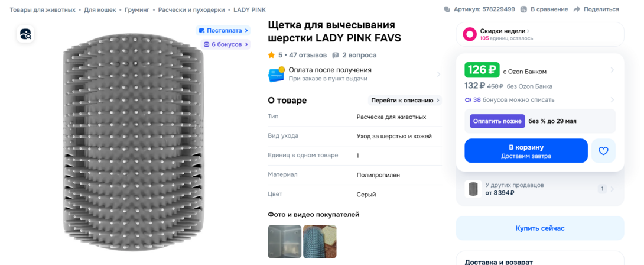Go to the Для кошек breadcrumb
Image resolution: width=644 pixels, height=265 pixels.
(100, 9)
